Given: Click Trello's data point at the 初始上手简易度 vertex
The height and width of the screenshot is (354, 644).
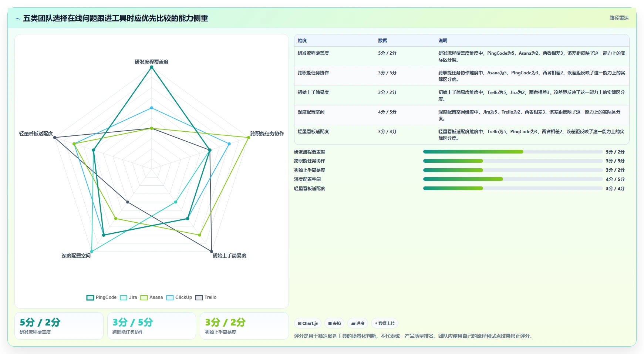Looking at the screenshot, I should coord(212,252).
